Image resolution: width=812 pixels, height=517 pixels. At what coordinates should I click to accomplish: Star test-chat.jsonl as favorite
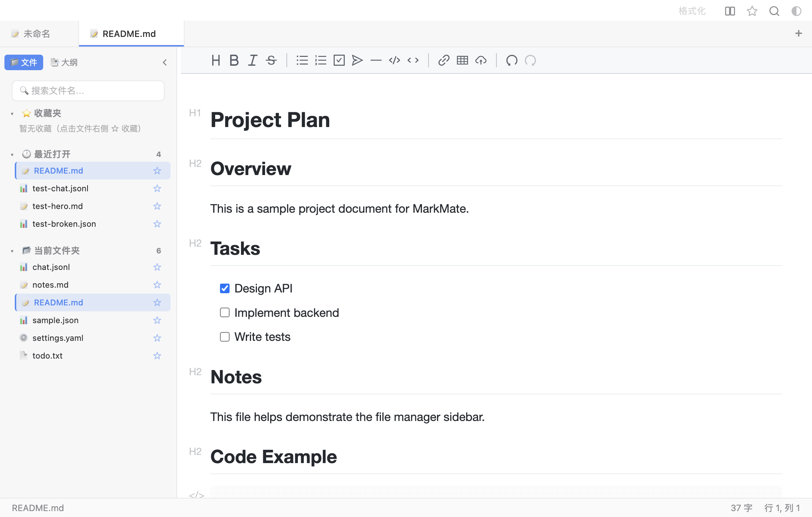click(x=157, y=188)
